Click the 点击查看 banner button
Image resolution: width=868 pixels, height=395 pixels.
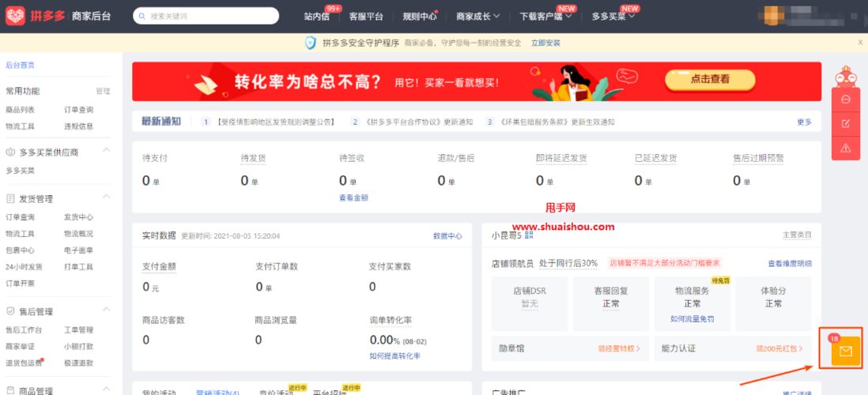pyautogui.click(x=710, y=80)
